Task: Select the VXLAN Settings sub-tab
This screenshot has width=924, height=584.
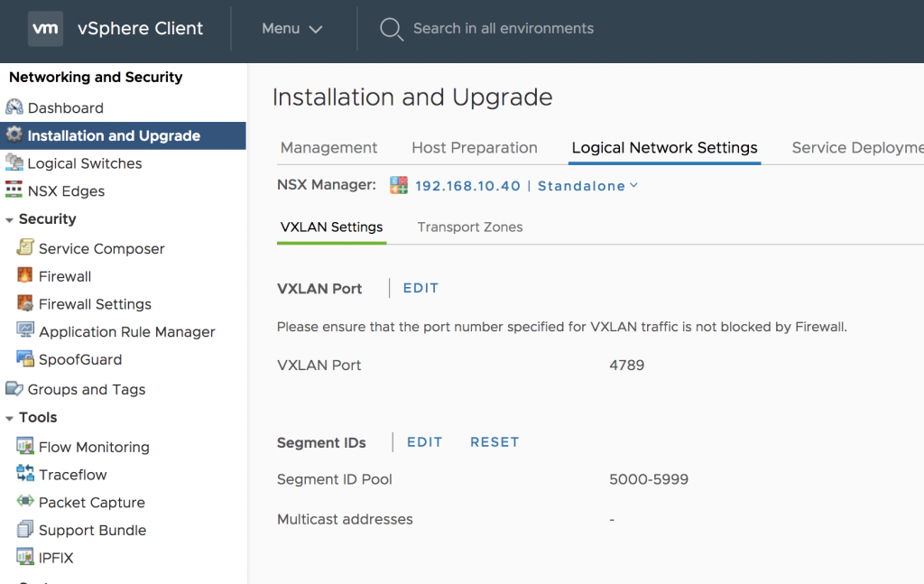Action: tap(331, 227)
